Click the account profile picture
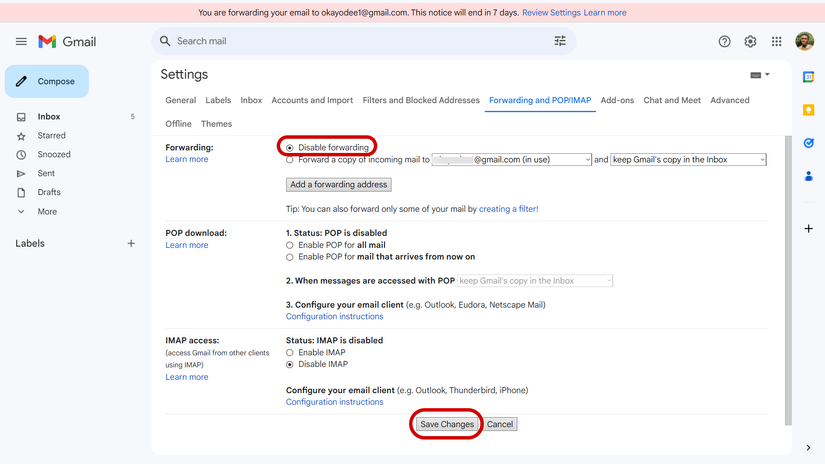 click(x=804, y=41)
